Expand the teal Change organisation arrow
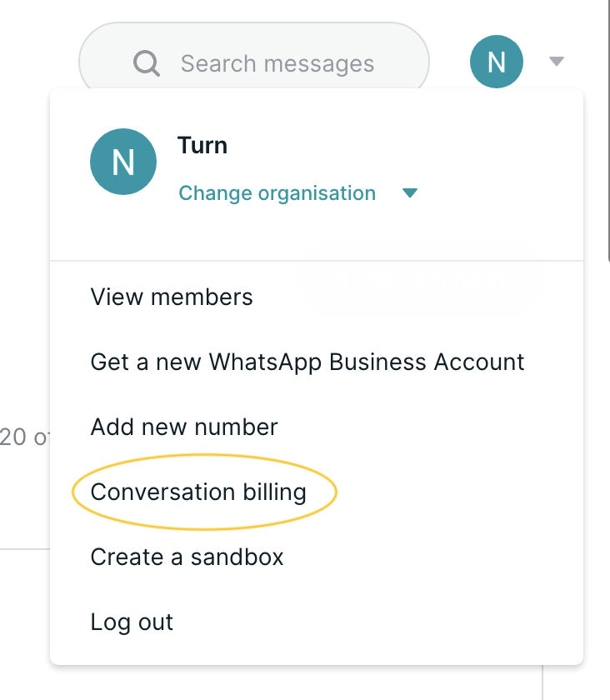Image resolution: width=610 pixels, height=700 pixels. tap(409, 192)
